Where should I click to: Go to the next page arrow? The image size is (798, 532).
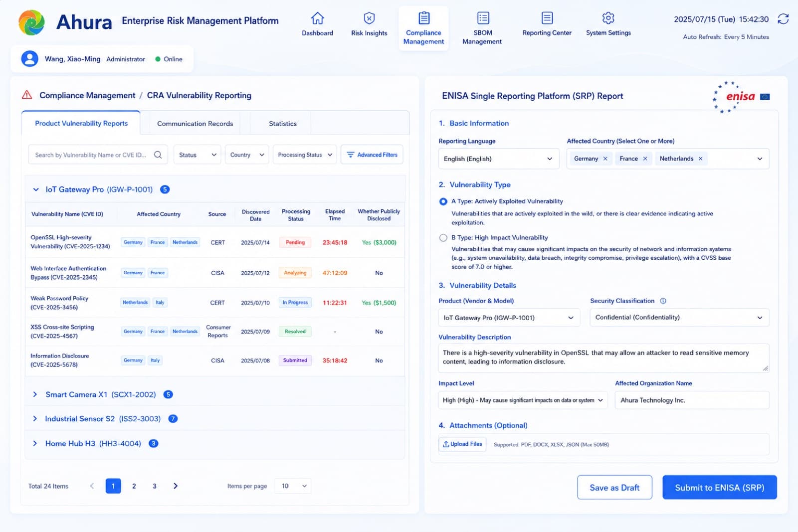click(175, 486)
